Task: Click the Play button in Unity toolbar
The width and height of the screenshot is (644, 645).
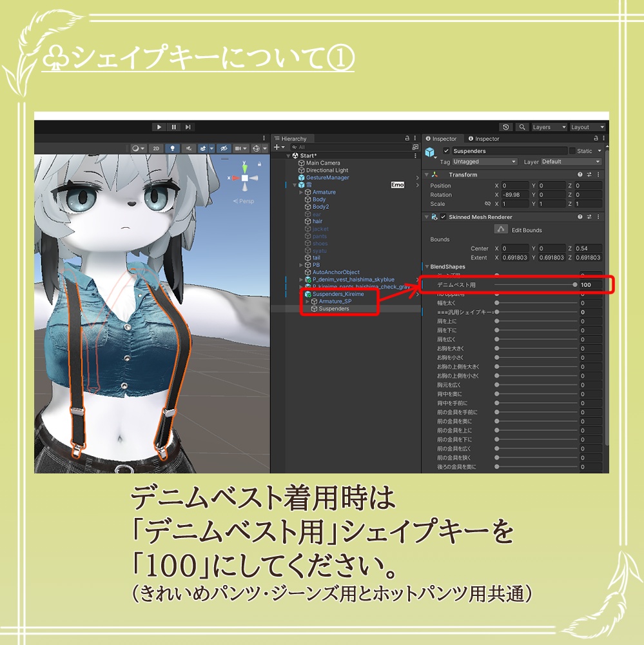Action: [159, 127]
